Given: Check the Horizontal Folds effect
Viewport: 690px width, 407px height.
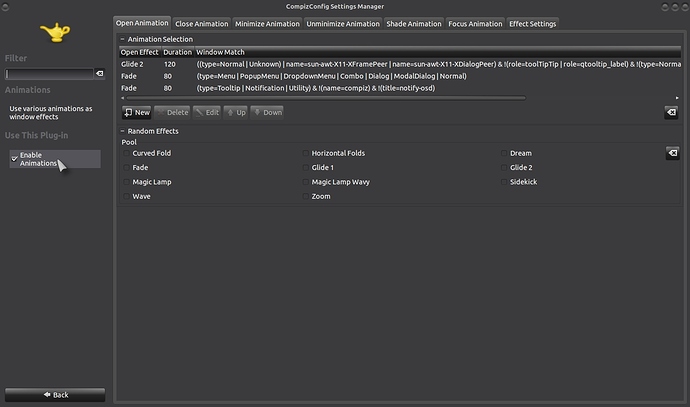Looking at the screenshot, I should click(x=305, y=153).
